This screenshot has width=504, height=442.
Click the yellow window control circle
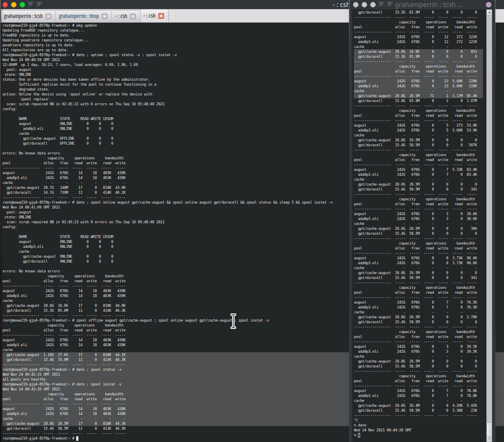(x=14, y=5)
